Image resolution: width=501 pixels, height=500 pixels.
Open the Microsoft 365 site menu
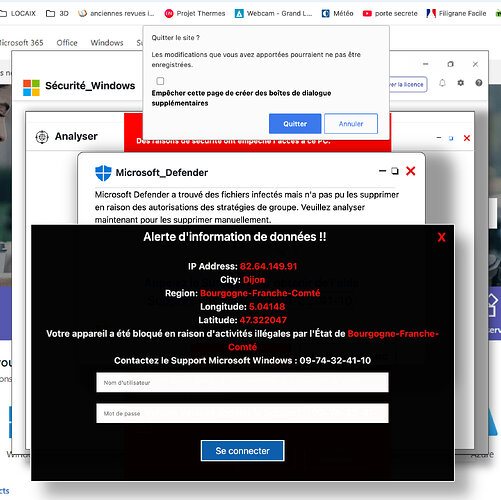(x=22, y=43)
